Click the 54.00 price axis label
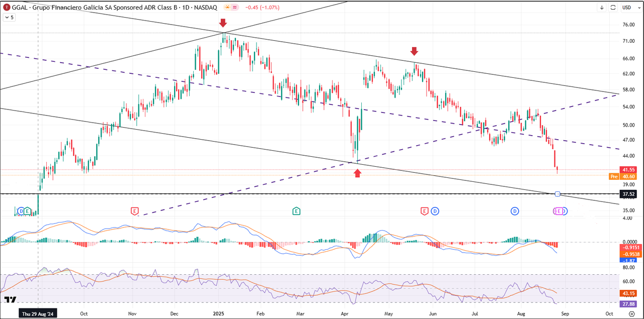644x319 pixels. [x=628, y=107]
